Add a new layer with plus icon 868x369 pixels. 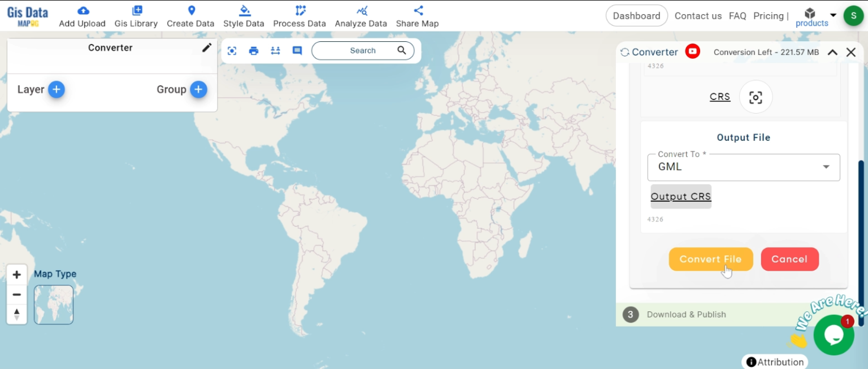56,89
